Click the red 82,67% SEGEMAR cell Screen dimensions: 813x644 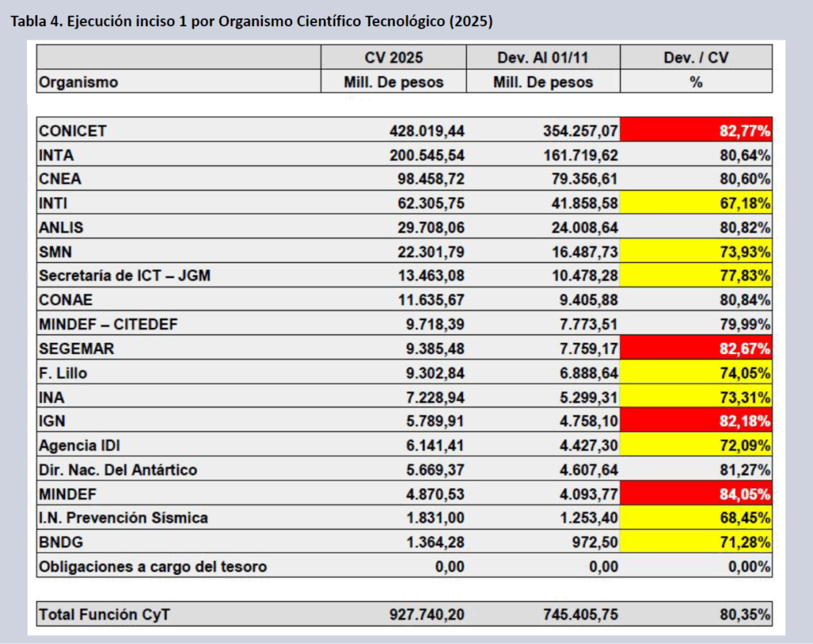click(x=695, y=348)
